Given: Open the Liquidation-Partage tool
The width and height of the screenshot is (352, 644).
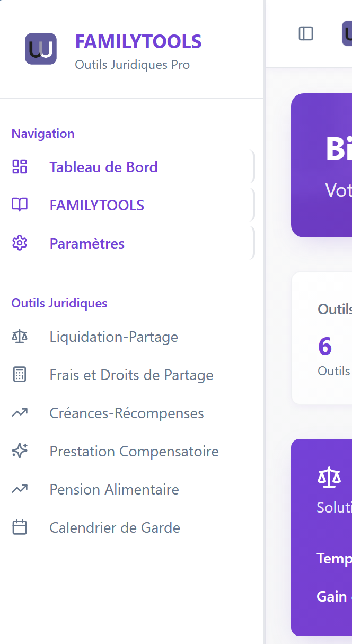Looking at the screenshot, I should [113, 337].
